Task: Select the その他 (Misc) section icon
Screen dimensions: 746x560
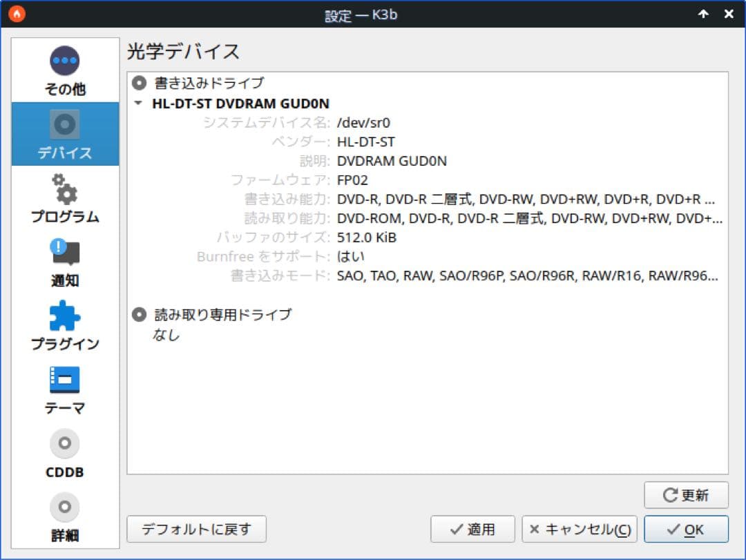Action: [65, 70]
